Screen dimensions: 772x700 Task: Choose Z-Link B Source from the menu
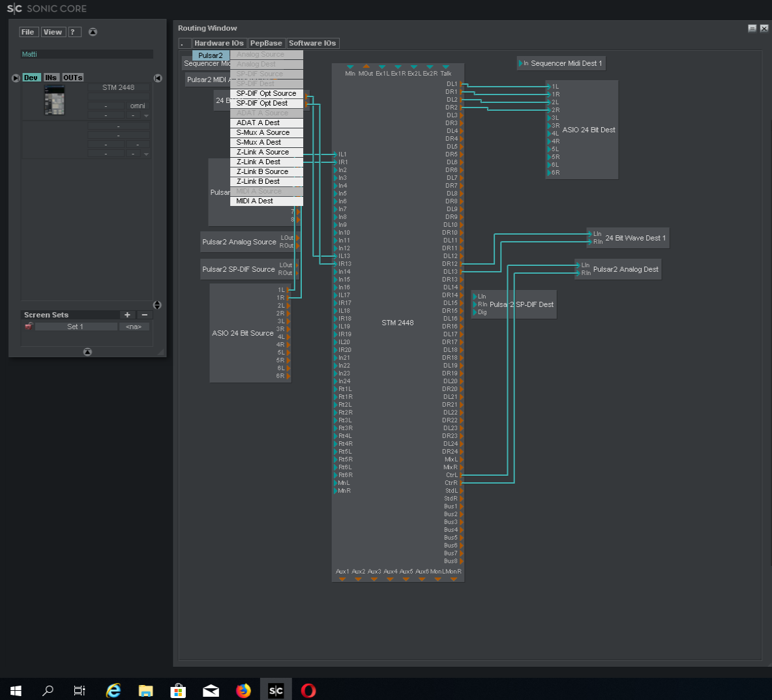[x=267, y=172]
